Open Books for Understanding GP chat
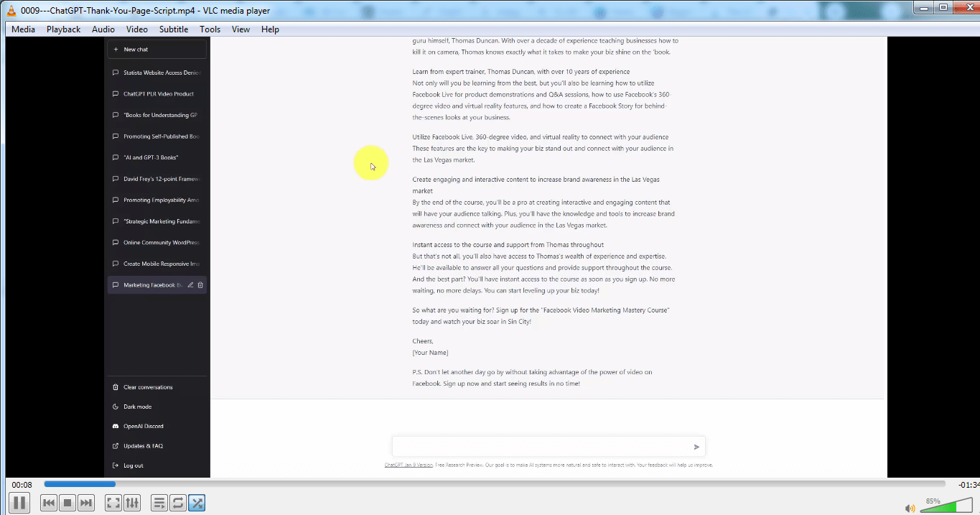The image size is (980, 515). coord(157,115)
